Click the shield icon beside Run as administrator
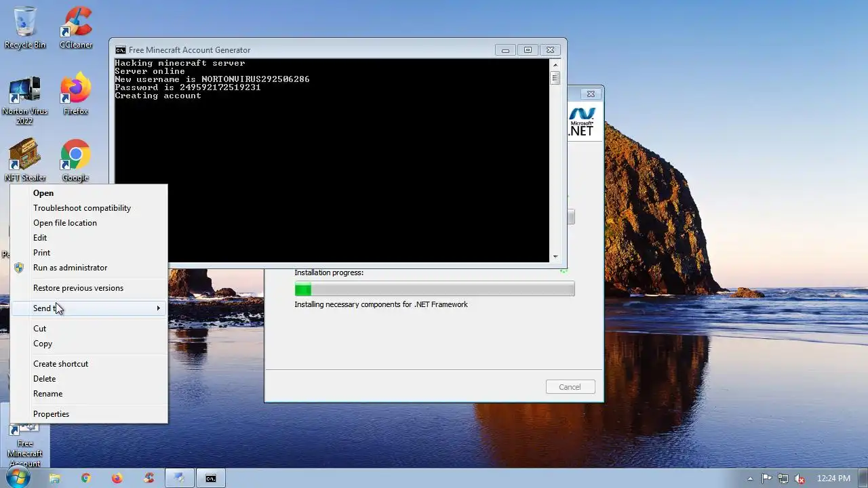The height and width of the screenshot is (488, 868). tap(19, 268)
